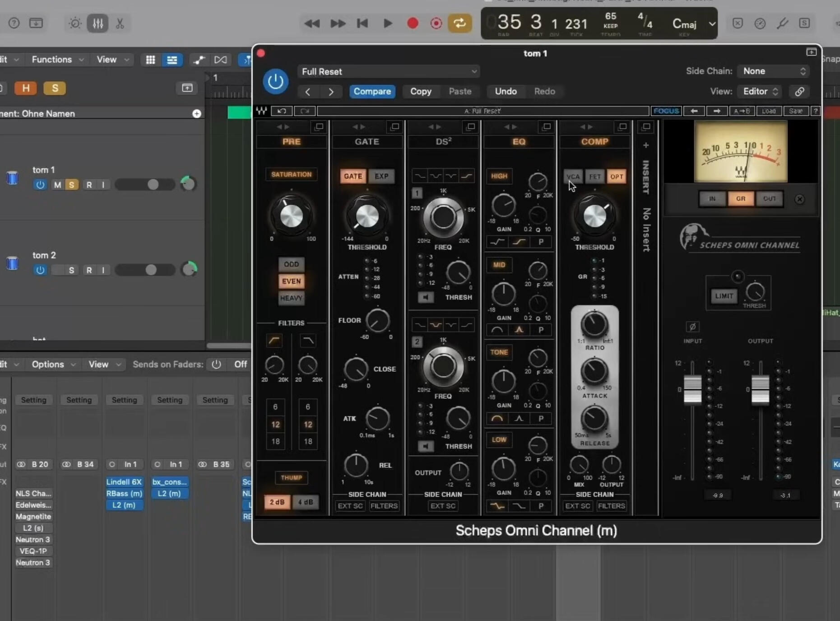
Task: Add a new track with plus icon
Action: tap(197, 113)
